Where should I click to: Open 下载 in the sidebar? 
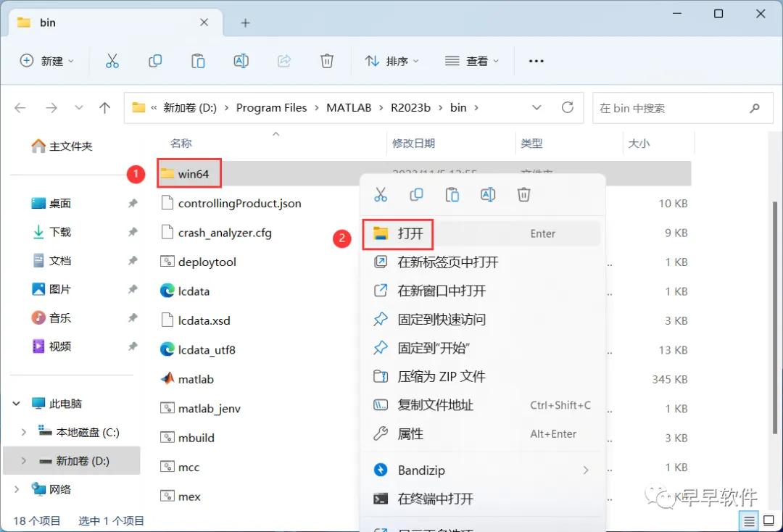click(51, 232)
